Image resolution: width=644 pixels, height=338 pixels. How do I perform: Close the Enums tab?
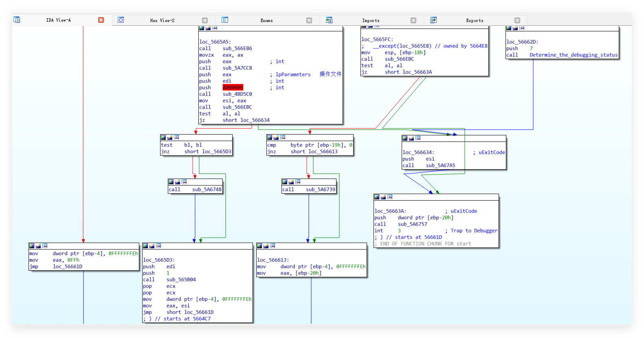(309, 20)
